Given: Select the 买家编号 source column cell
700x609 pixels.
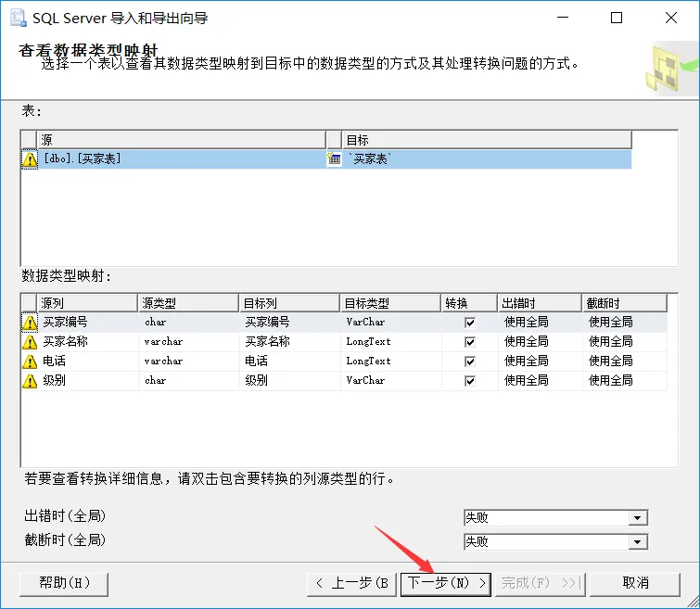Looking at the screenshot, I should point(88,322).
